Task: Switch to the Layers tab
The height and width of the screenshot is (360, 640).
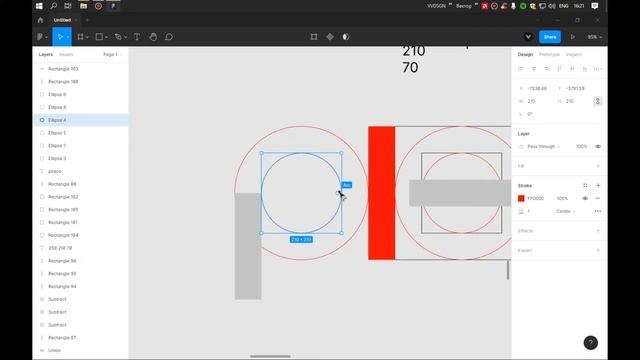Action: click(46, 54)
